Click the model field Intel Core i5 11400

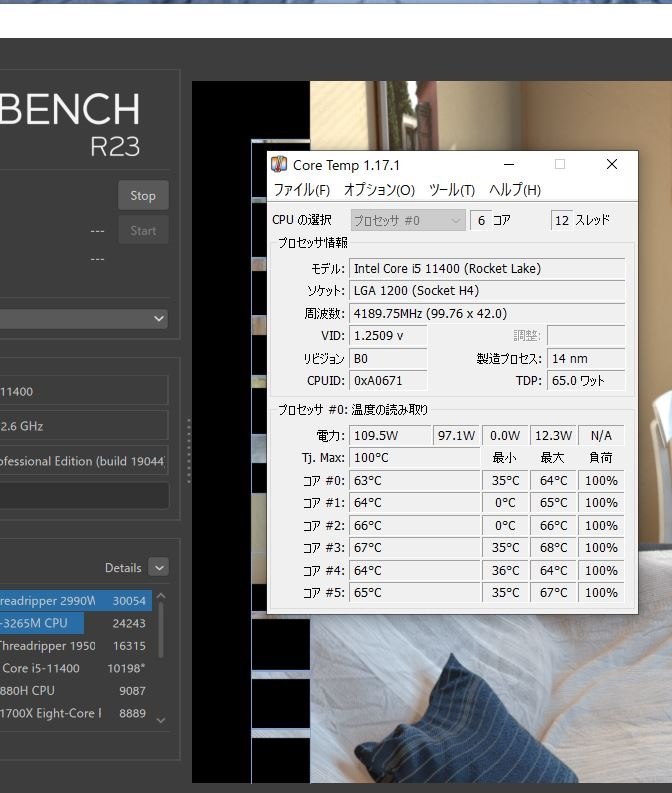pyautogui.click(x=487, y=269)
